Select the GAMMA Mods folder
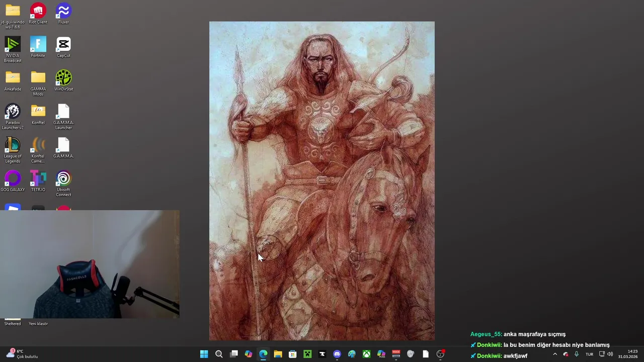 [38, 83]
